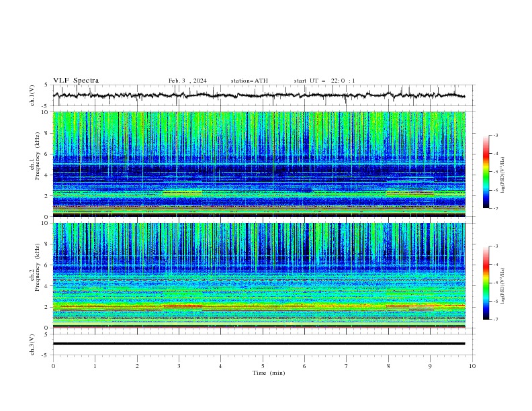532x411 pixels.
Task: Click the ch.1 "Frequency (kHz)" axis label
Action: 38,156
